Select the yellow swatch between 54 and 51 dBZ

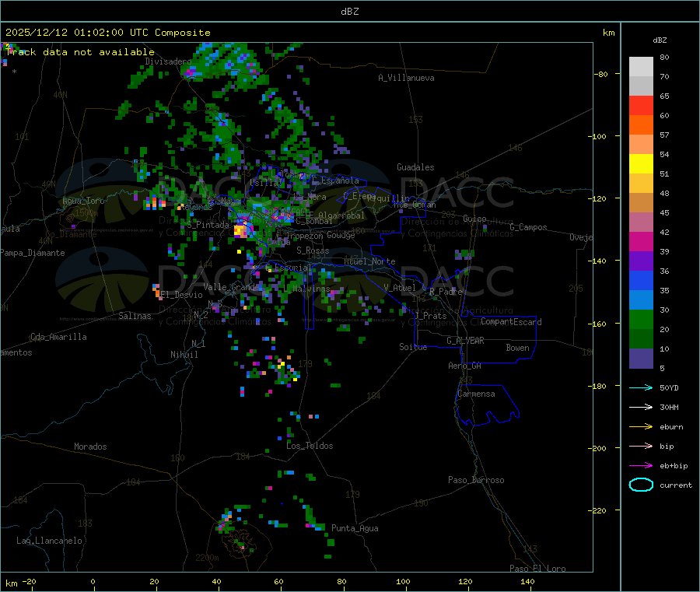(x=641, y=164)
